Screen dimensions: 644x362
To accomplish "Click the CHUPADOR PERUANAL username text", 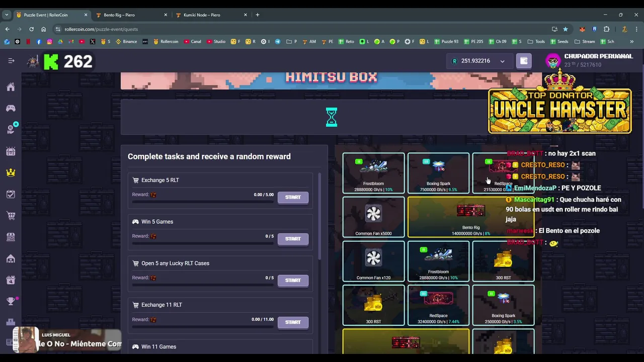I will pyautogui.click(x=598, y=56).
